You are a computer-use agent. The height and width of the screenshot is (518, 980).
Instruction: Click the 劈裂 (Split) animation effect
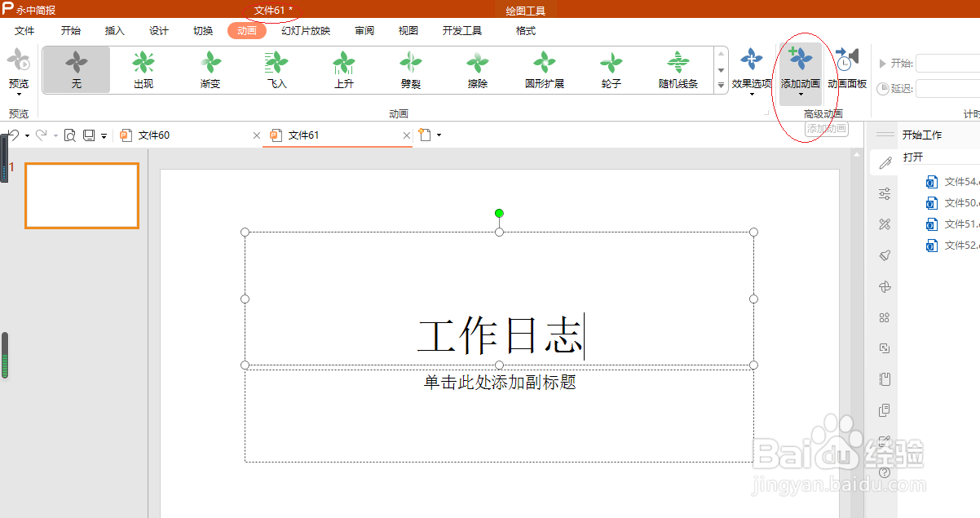[409, 69]
